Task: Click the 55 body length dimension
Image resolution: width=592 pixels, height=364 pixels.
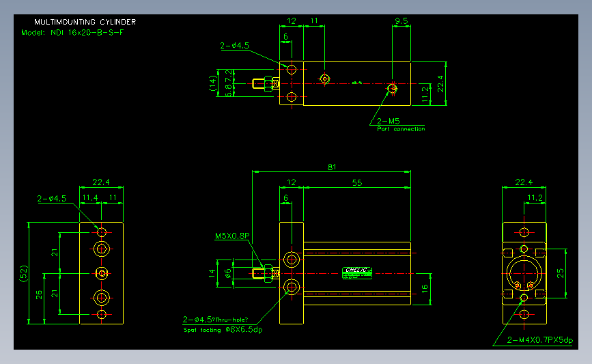Action: pyautogui.click(x=357, y=183)
